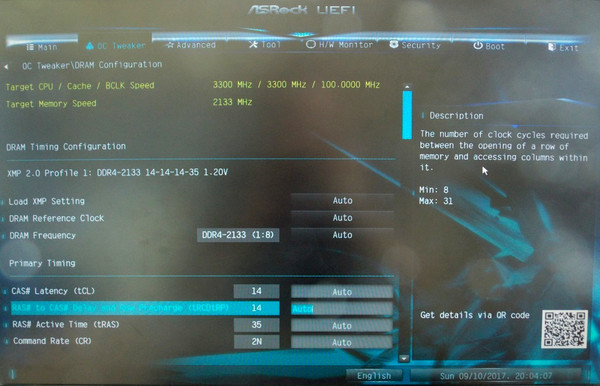The height and width of the screenshot is (386, 600).
Task: Click the QR code image
Action: pos(564,329)
